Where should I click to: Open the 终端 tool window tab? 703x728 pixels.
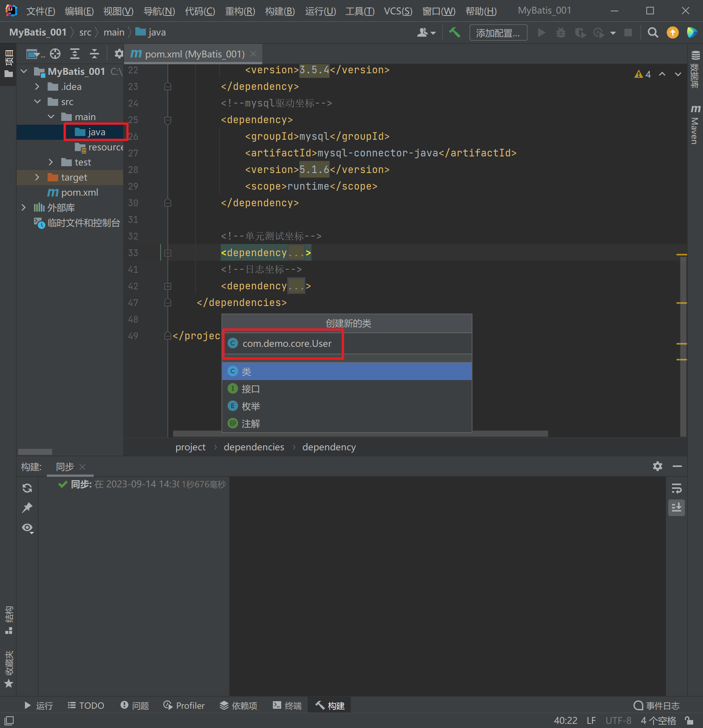tap(287, 705)
